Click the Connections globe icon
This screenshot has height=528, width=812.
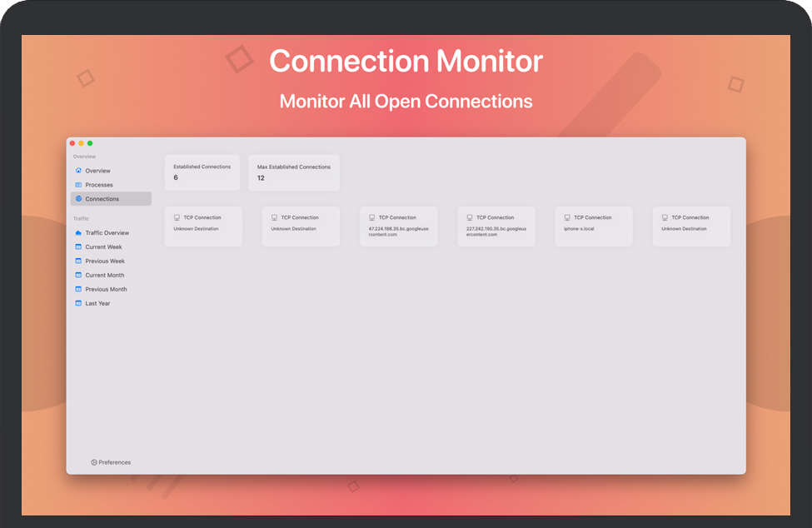click(x=78, y=199)
